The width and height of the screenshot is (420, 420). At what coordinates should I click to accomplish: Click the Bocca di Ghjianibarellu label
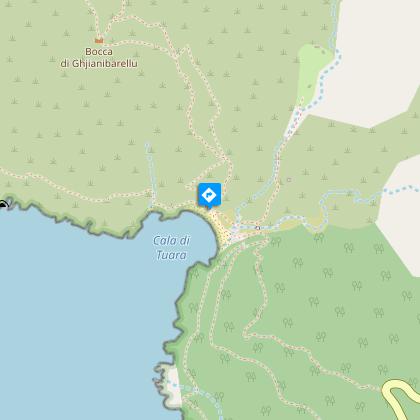(x=99, y=57)
